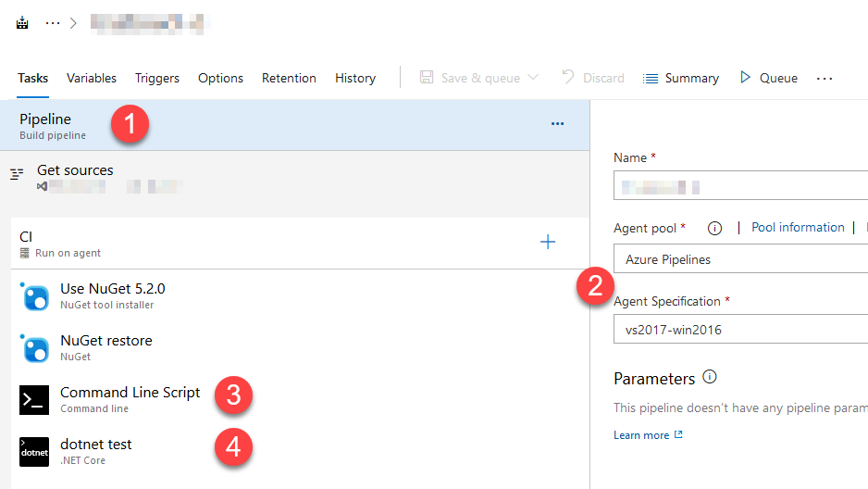Image resolution: width=868 pixels, height=489 pixels.
Task: Click the Agent pool info icon
Action: coord(714,228)
